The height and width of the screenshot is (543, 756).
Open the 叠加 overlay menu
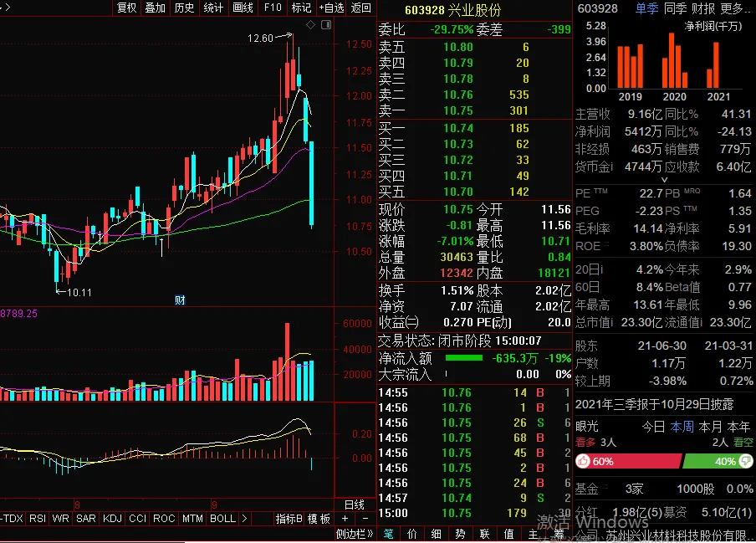point(156,8)
